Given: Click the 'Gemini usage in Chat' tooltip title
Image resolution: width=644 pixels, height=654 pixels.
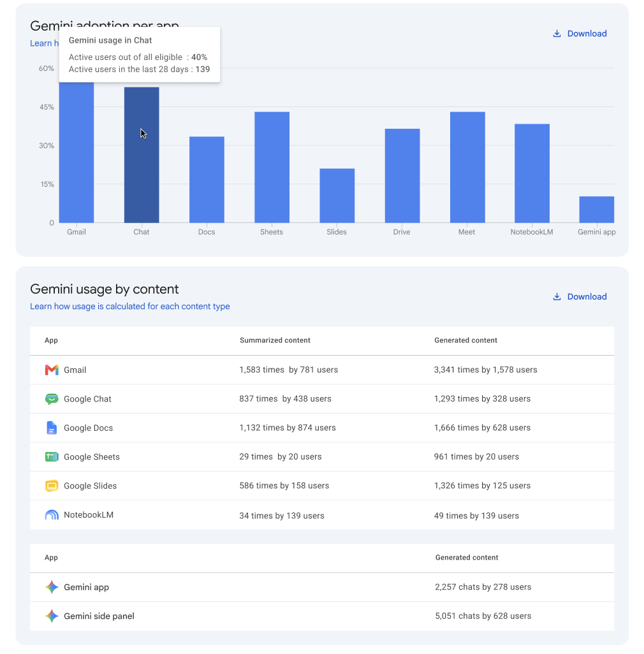Looking at the screenshot, I should (x=110, y=40).
